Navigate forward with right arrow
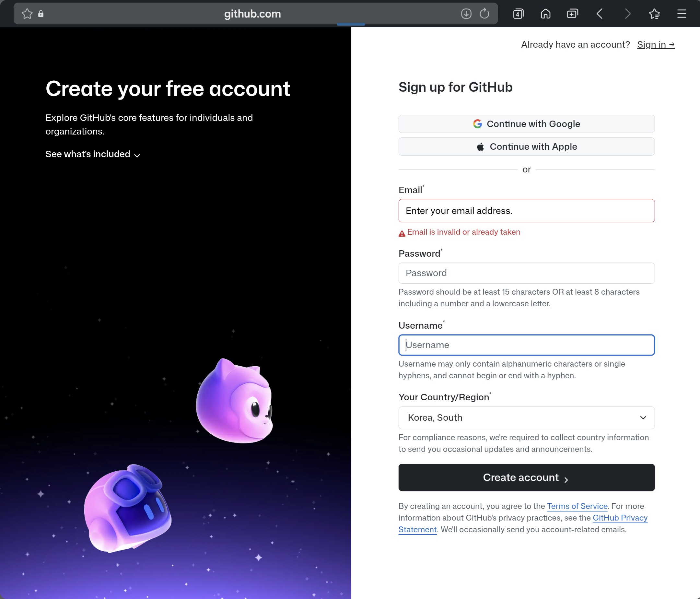The height and width of the screenshot is (599, 700). coord(627,14)
